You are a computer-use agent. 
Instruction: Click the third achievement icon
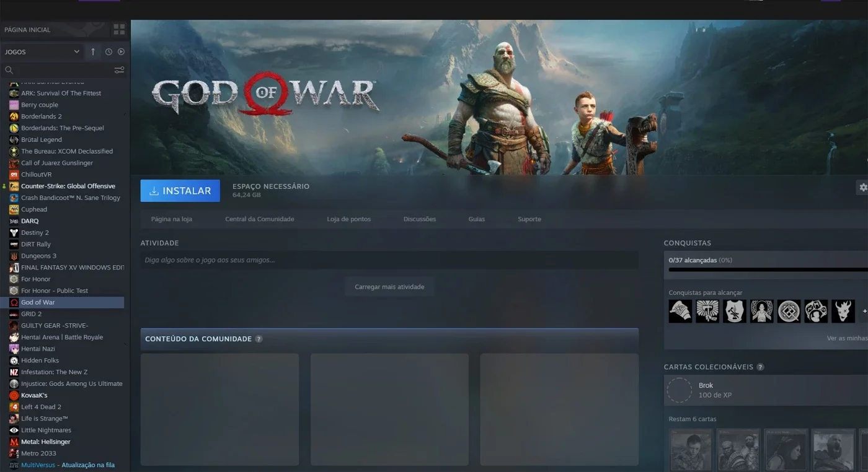coord(735,311)
